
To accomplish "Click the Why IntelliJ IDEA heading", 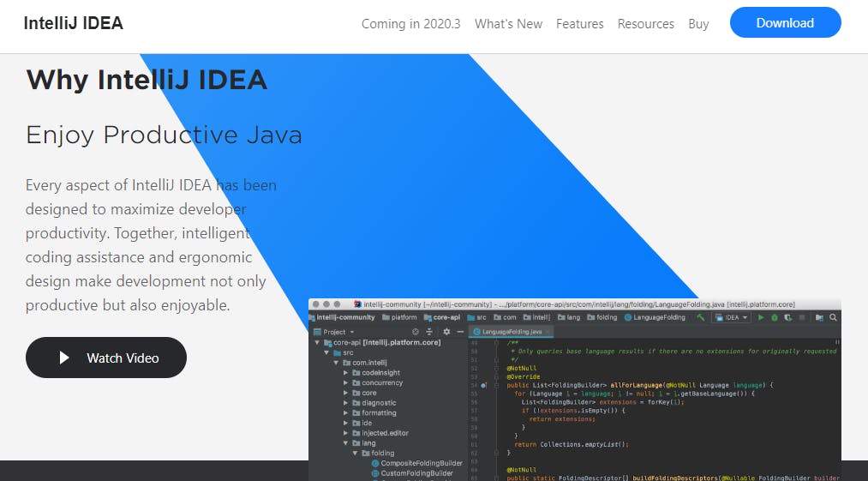I will pyautogui.click(x=147, y=80).
